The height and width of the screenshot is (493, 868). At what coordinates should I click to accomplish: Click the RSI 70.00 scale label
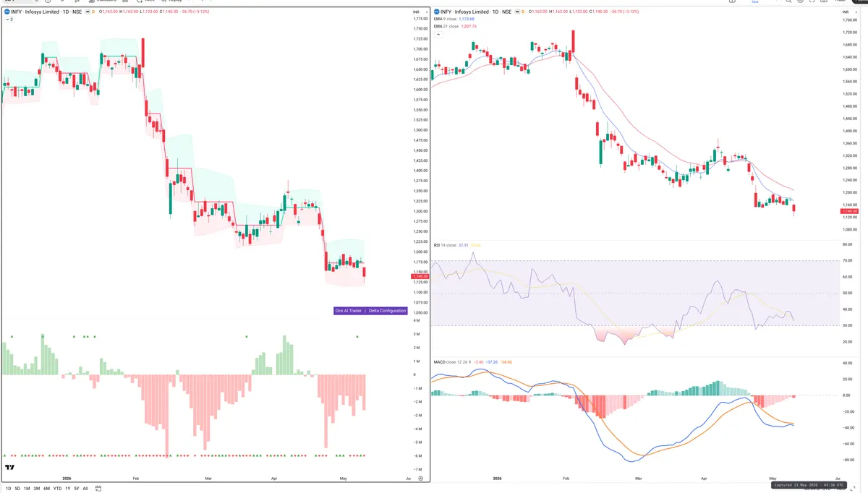click(848, 260)
